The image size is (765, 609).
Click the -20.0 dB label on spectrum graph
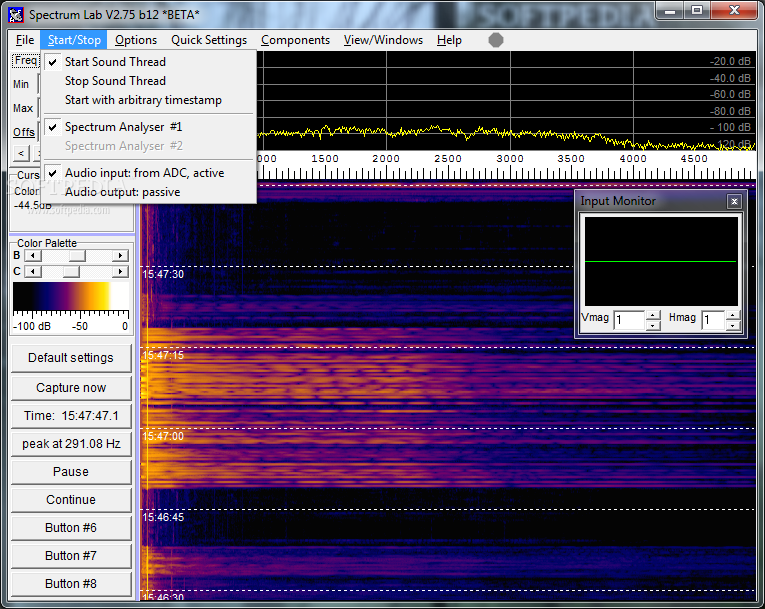[x=730, y=61]
